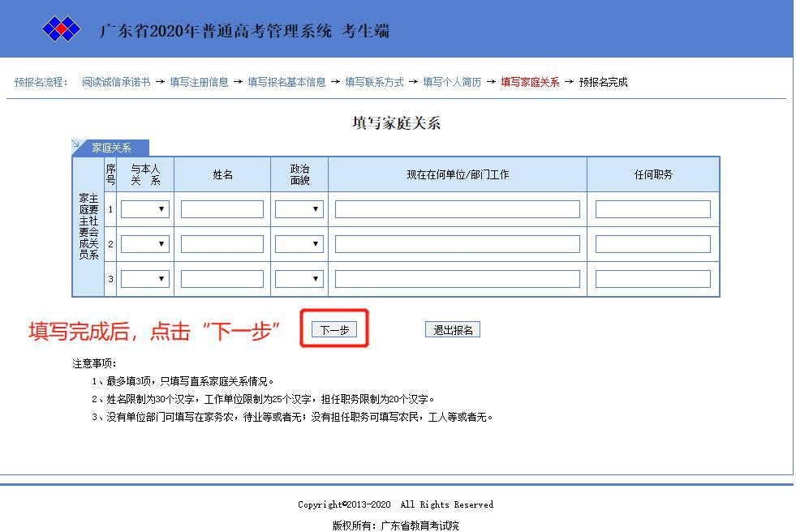Open row 1 与本人关系 dropdown
This screenshot has width=796, height=532.
pos(144,209)
